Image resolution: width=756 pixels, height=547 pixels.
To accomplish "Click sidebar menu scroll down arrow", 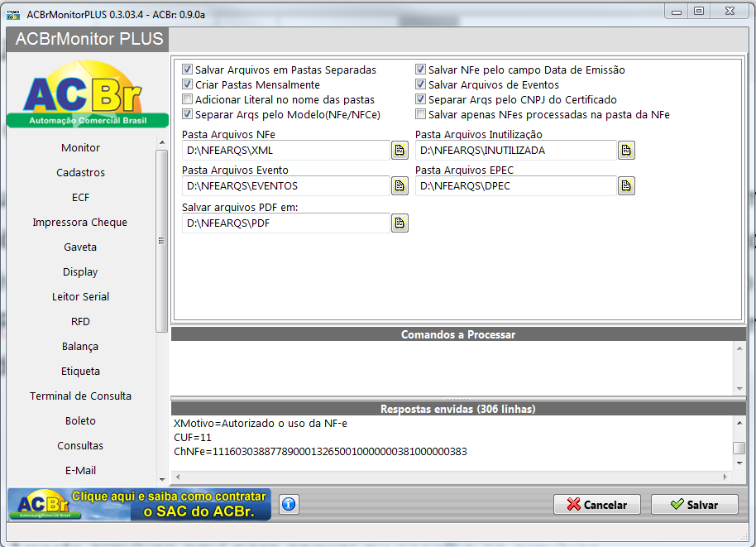I will point(162,479).
